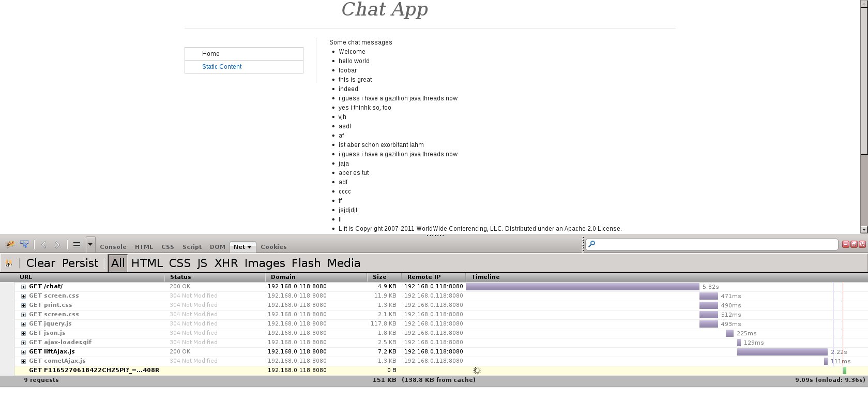Screen dimensions: 868x399
Task: Switch to the Console tab
Action: (x=113, y=247)
